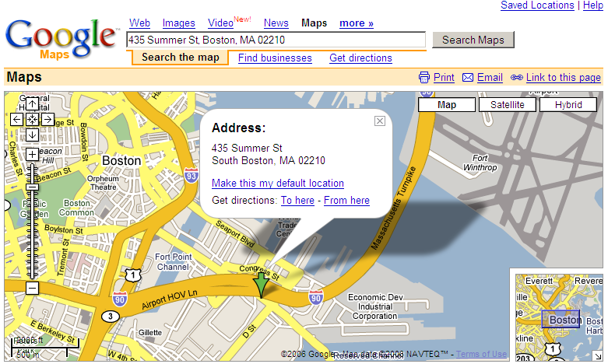Close the address info bubble

point(380,121)
